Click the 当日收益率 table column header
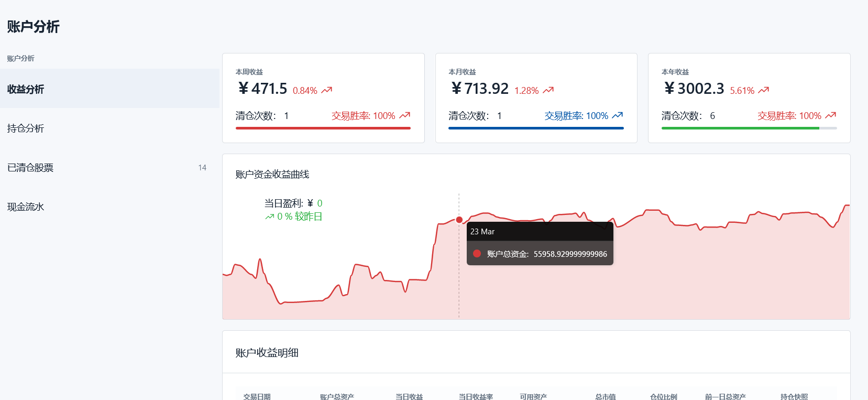 point(476,397)
